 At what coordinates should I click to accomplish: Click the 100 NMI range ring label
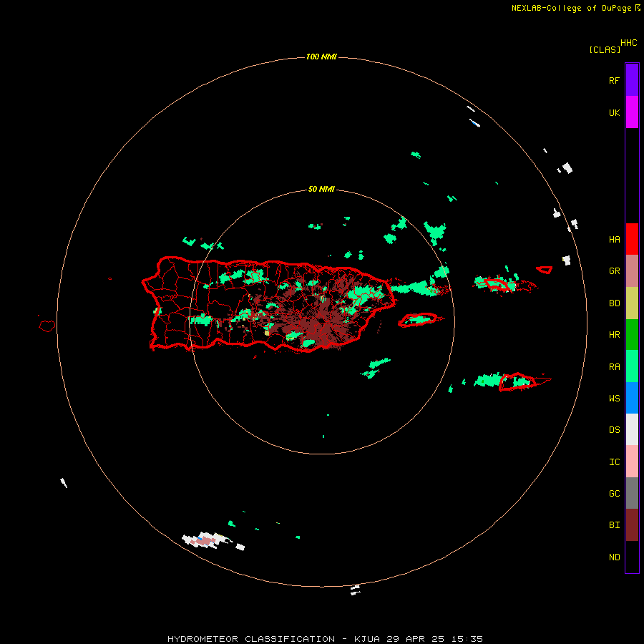pyautogui.click(x=321, y=57)
